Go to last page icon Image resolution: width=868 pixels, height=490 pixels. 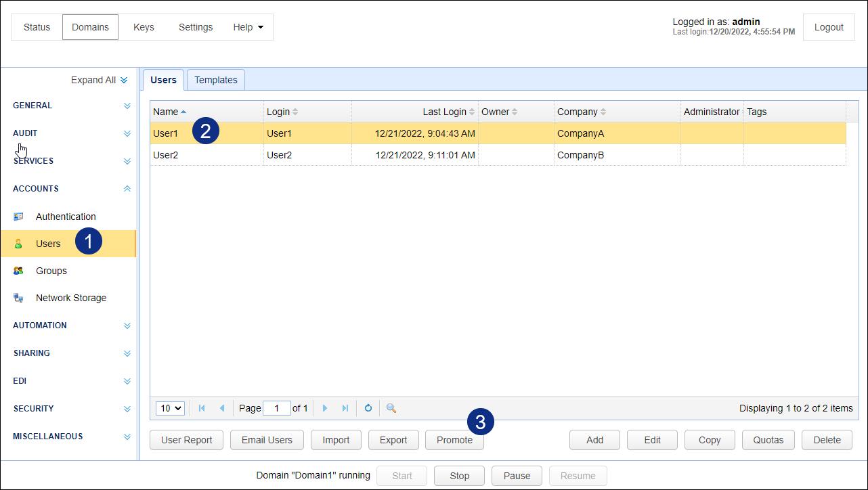345,408
